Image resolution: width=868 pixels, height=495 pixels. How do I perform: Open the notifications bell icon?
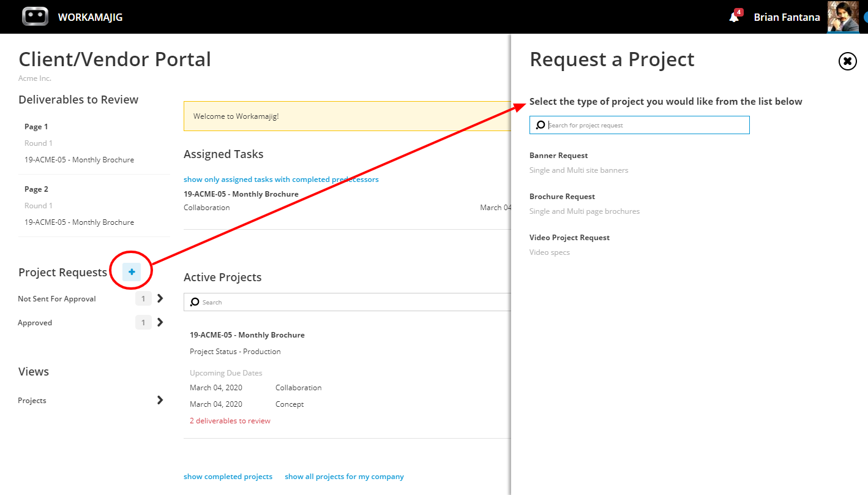tap(734, 17)
